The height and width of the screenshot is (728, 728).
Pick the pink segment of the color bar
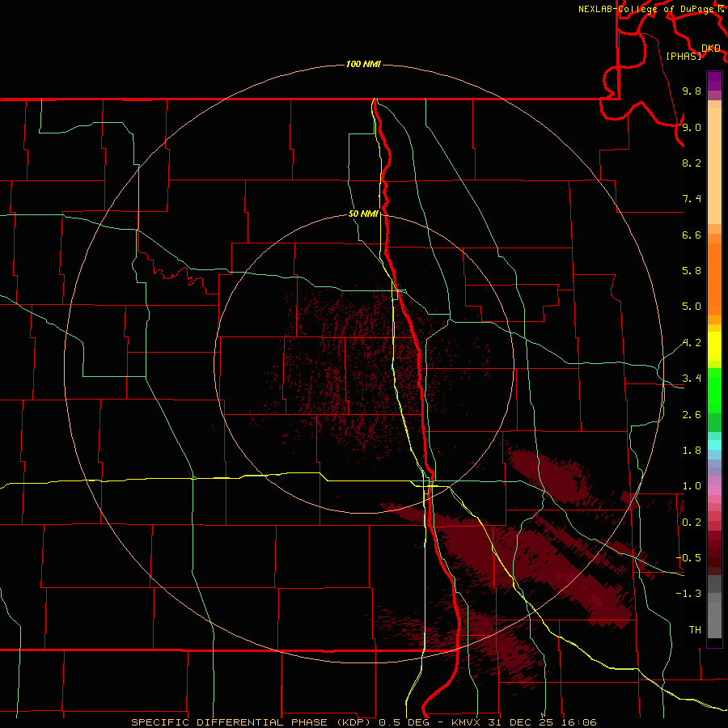(x=714, y=490)
